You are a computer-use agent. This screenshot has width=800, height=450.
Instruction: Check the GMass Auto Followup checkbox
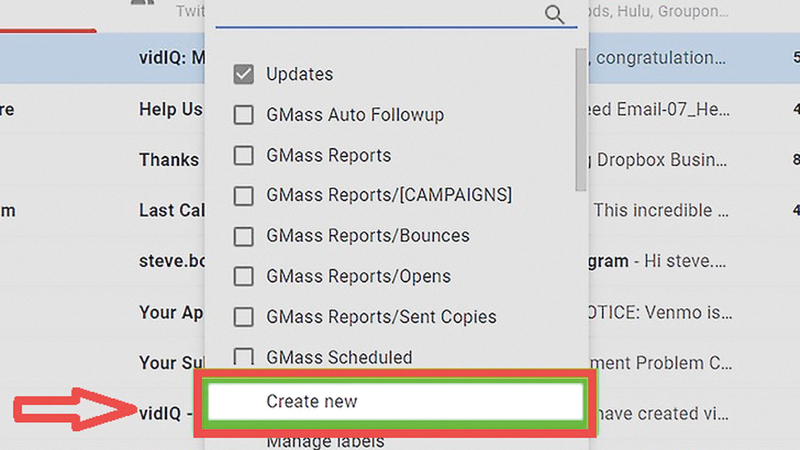tap(243, 115)
